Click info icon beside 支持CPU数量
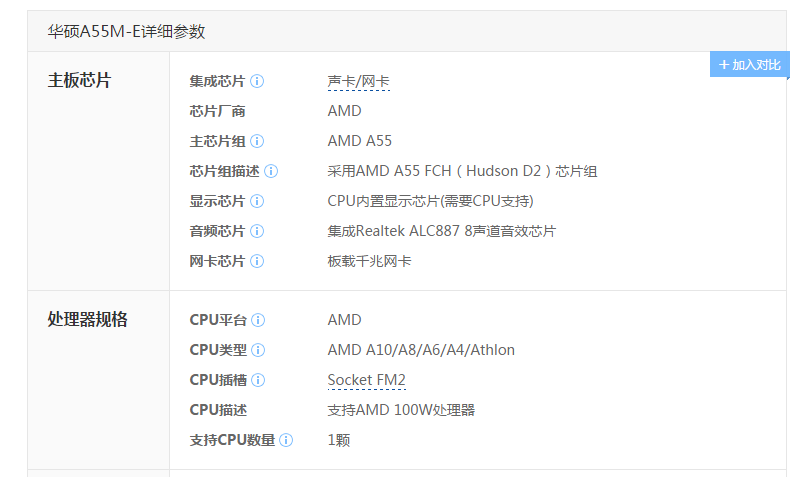The width and height of the screenshot is (806, 477). coord(286,440)
